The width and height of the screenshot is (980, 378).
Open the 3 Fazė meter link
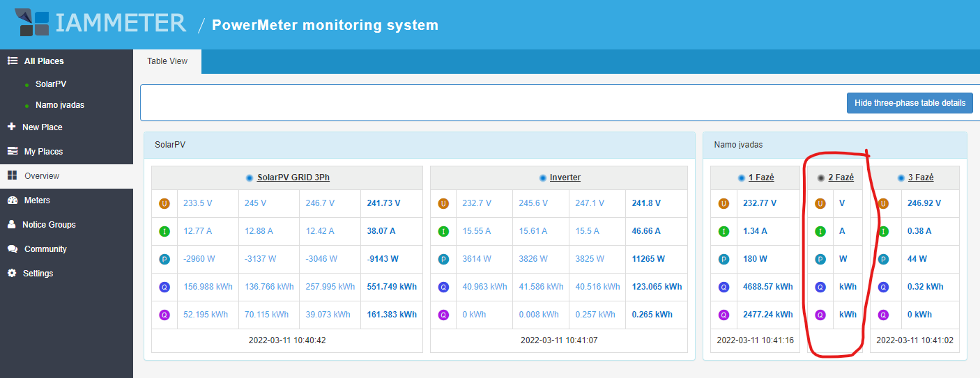920,178
